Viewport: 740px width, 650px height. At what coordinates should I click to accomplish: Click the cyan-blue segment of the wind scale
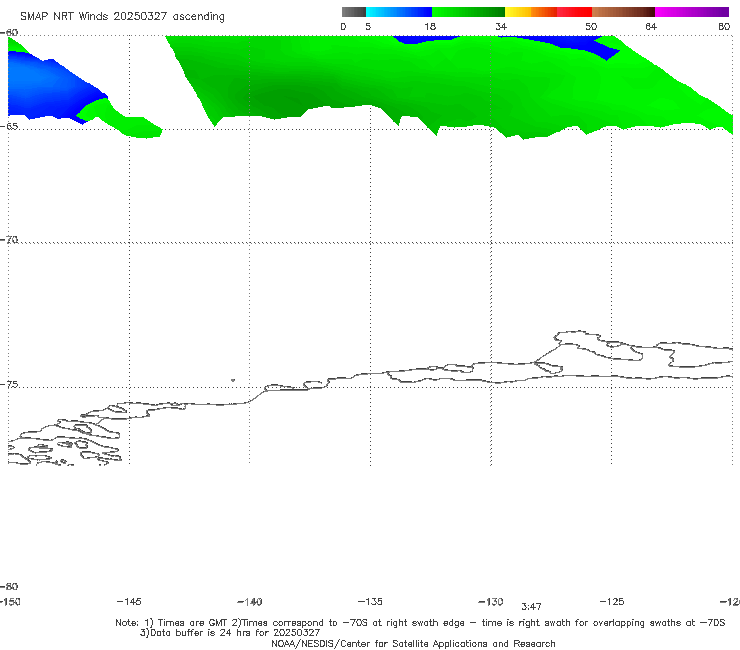399,12
